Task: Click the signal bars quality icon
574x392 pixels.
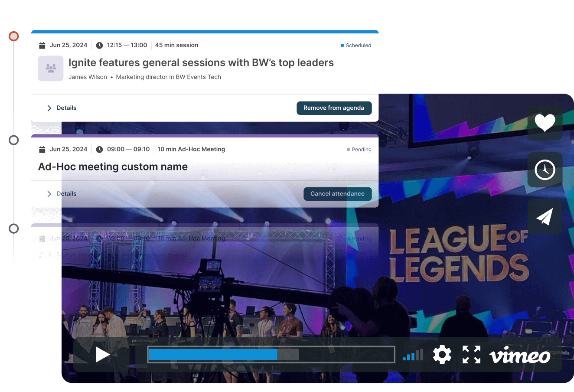Action: pyautogui.click(x=413, y=355)
